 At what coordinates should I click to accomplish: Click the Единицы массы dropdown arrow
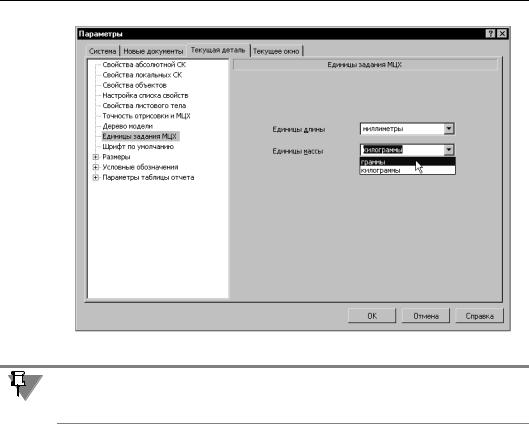pos(449,150)
